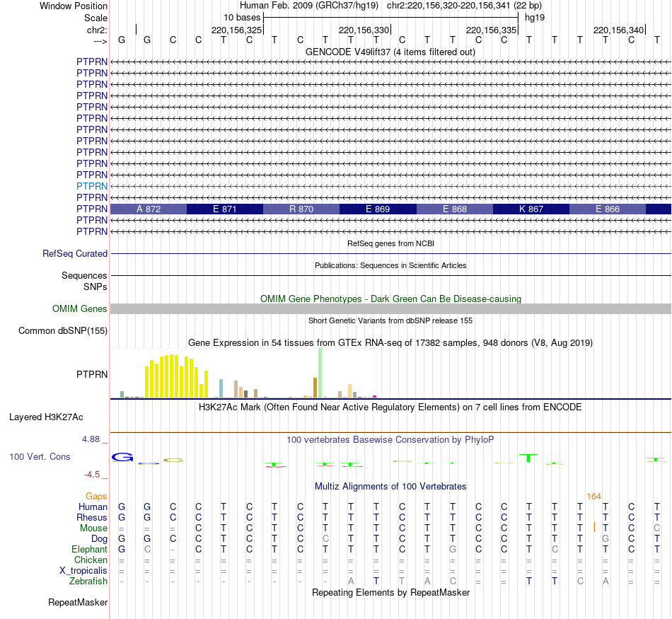Screen dimensions: 672x619
Task: Click position label 220,156,340 on the ruler
Action: tap(618, 30)
